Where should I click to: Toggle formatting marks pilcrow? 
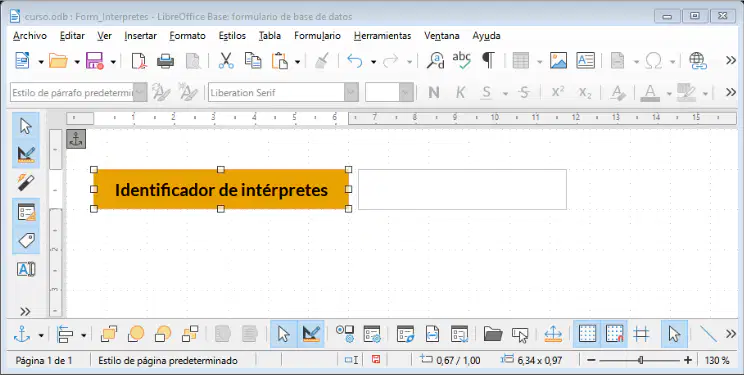coord(488,61)
